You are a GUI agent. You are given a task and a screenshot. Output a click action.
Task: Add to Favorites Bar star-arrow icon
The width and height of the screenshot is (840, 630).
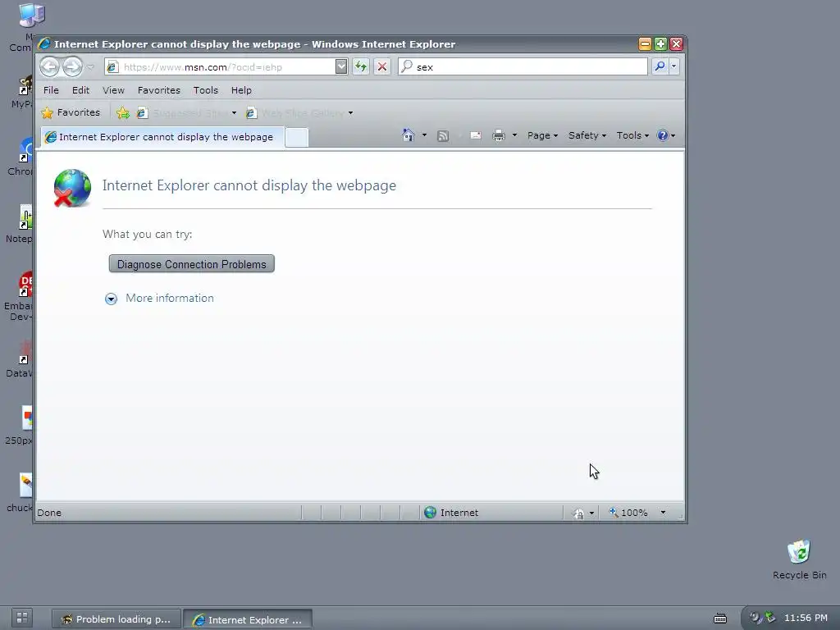pos(123,112)
